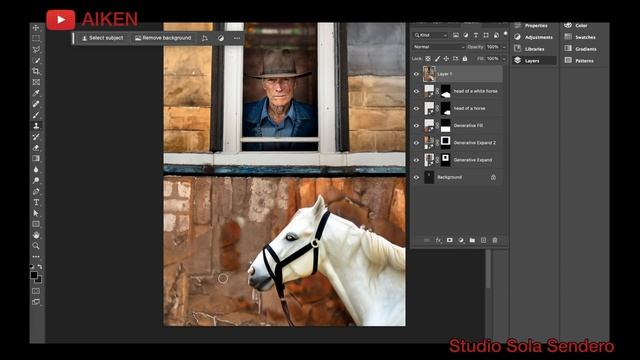
Task: Open the Edit Toolbar three-dots menu
Action: tap(36, 257)
